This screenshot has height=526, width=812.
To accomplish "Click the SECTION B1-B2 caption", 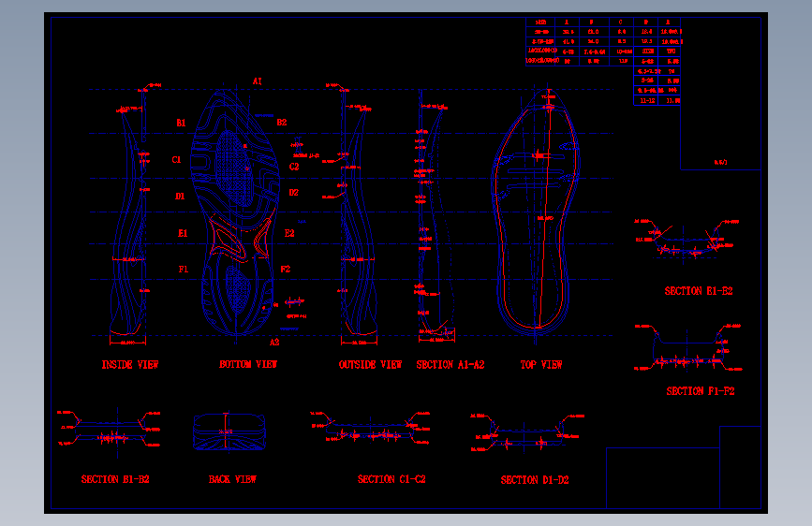I will (x=115, y=479).
